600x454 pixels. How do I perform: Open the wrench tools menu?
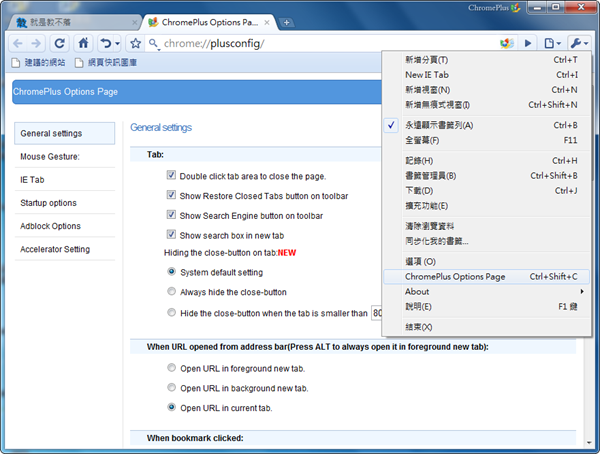[x=579, y=43]
